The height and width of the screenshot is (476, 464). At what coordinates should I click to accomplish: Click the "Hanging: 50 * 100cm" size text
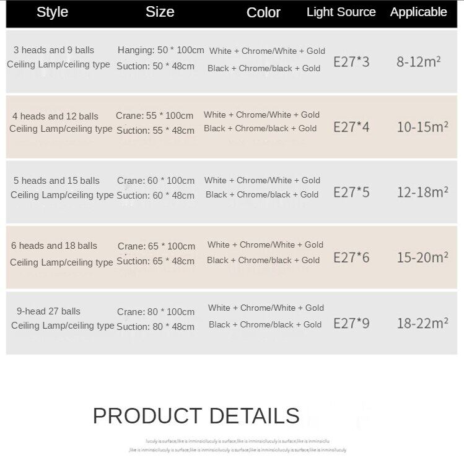tap(160, 50)
